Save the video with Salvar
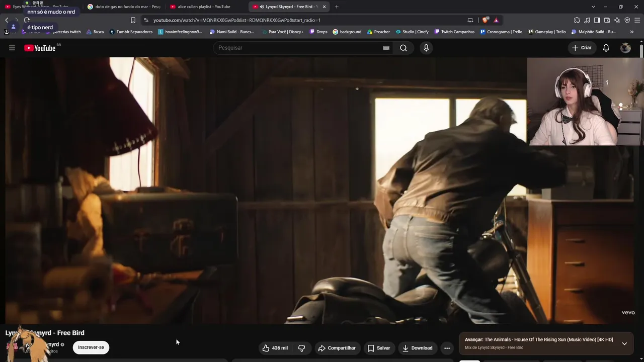 [x=379, y=348]
